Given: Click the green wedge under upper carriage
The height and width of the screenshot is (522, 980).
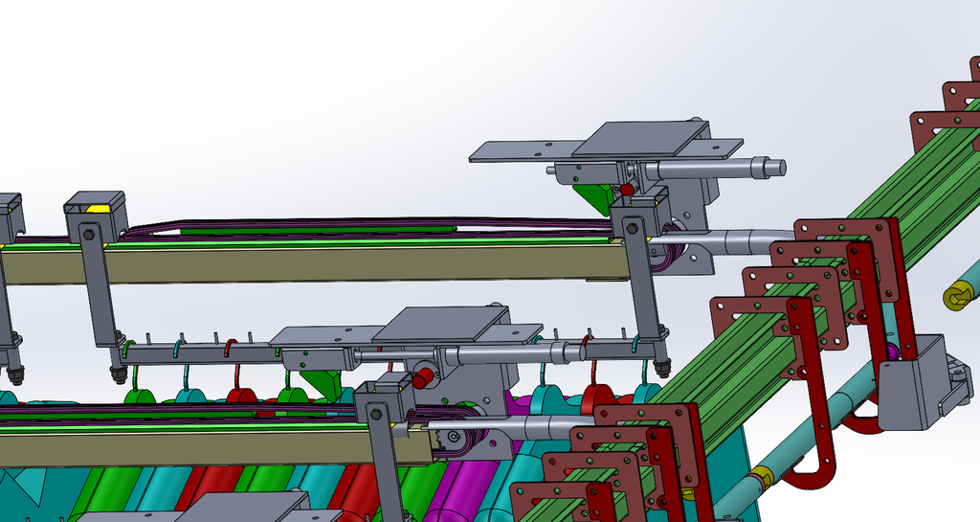Looking at the screenshot, I should coord(591,195).
